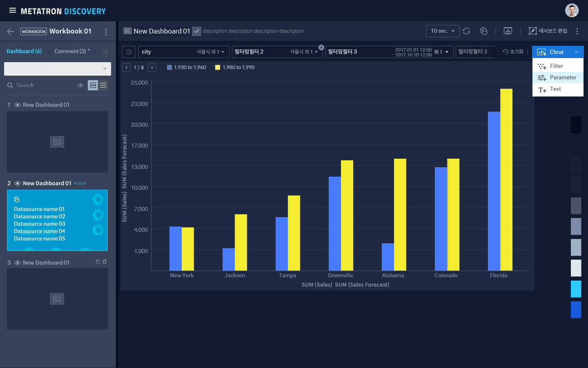Choose Parameter from the add menu
Viewport: 588px width, 368px height.
click(558, 77)
